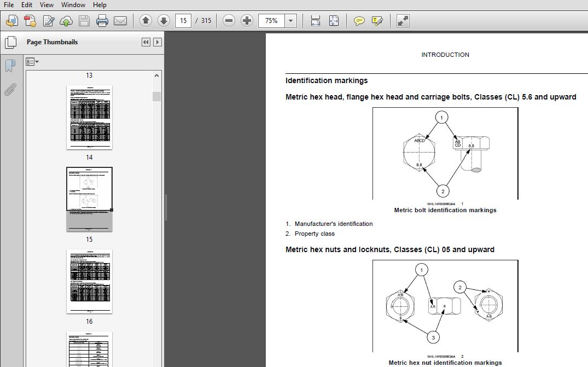Click 'Metric bolt identification markings' caption

445,211
